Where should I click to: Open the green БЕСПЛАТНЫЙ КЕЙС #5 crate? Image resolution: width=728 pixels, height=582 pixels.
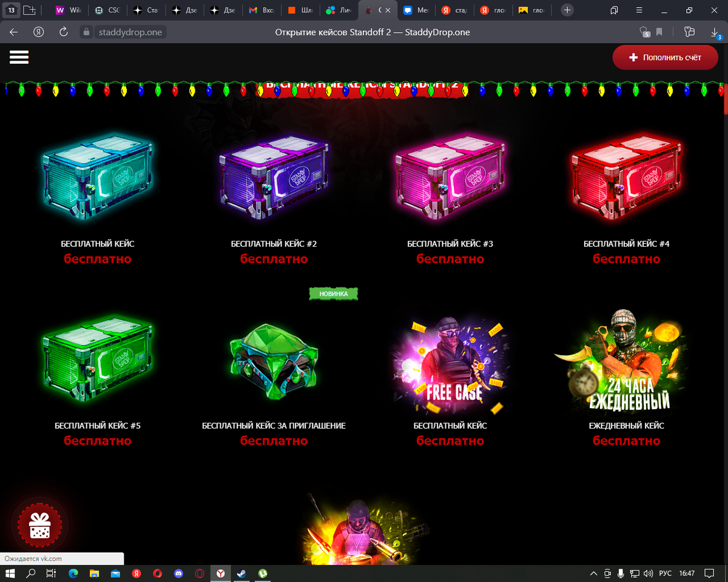tap(98, 359)
